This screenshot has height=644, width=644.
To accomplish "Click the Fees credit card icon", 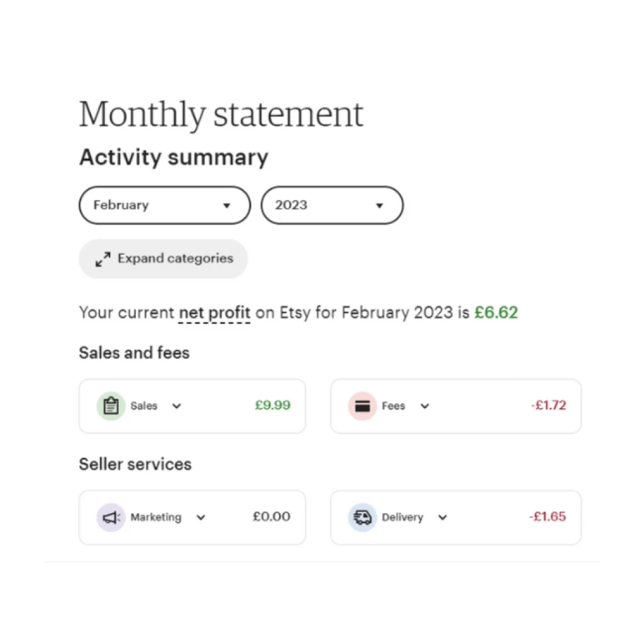I will [x=362, y=406].
